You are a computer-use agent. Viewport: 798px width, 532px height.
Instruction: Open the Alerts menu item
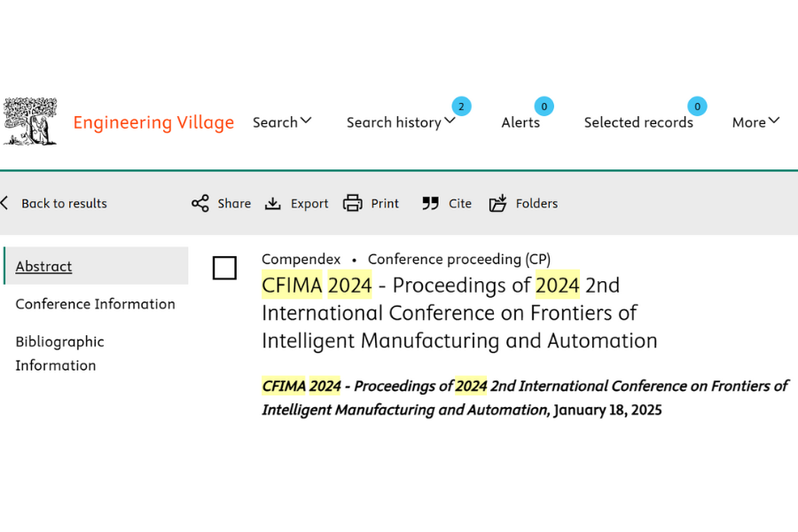520,122
